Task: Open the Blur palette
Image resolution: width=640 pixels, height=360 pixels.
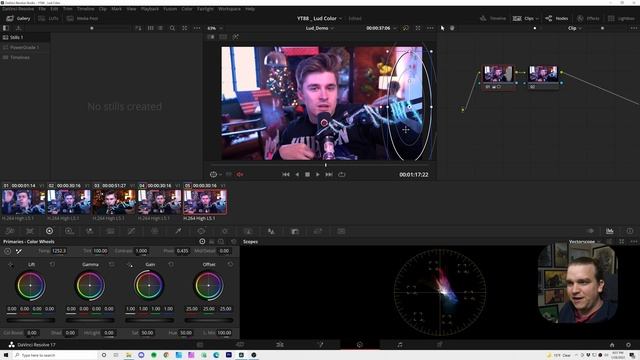Action: (x=271, y=231)
